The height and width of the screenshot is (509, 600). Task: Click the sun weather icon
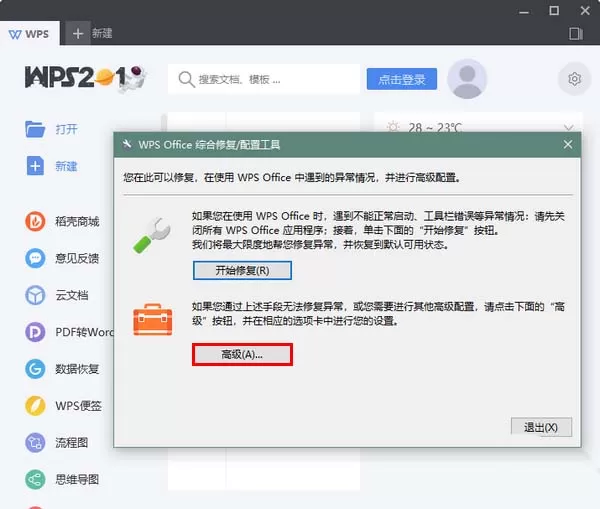tap(393, 127)
